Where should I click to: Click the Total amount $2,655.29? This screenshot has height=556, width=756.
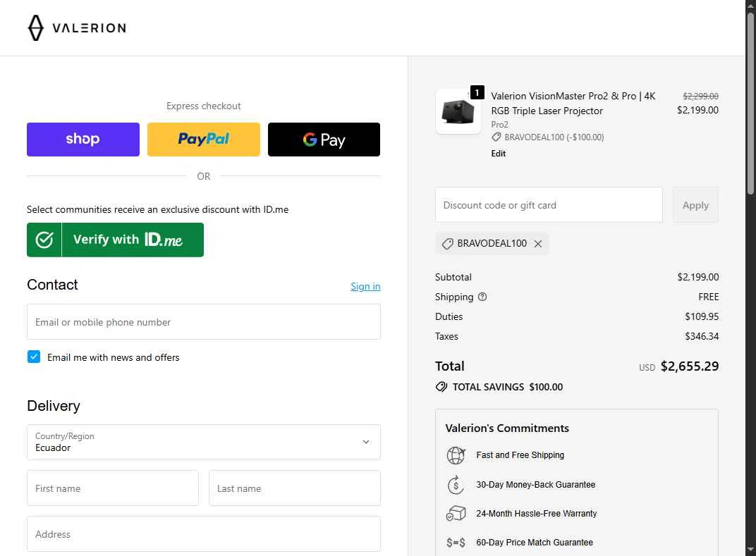click(x=690, y=366)
